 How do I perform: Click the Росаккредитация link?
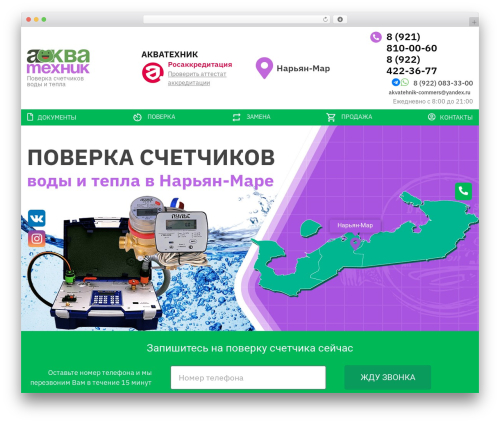pyautogui.click(x=200, y=64)
